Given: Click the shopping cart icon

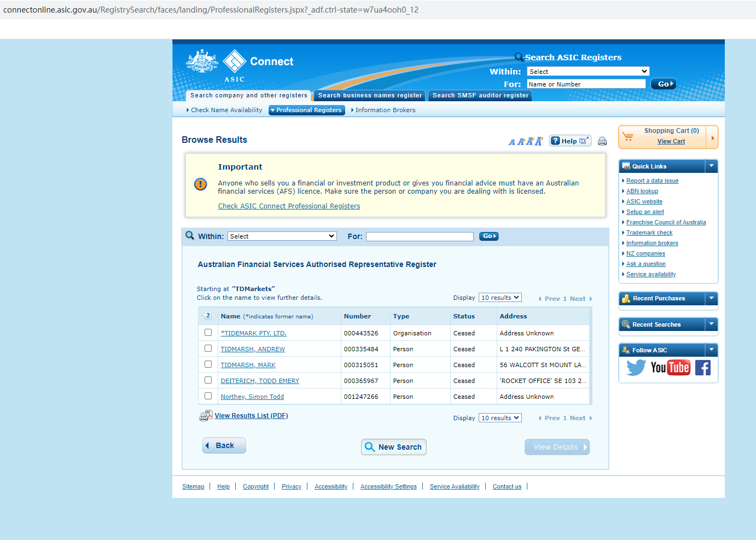Looking at the screenshot, I should (629, 136).
